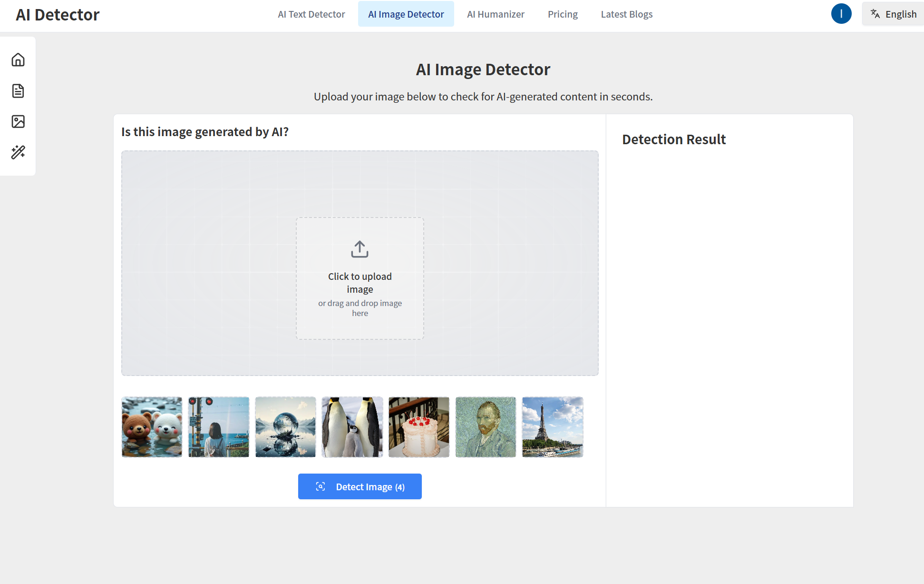Switch to AI Text Detector tab
Screen dimensions: 924x584
point(311,14)
